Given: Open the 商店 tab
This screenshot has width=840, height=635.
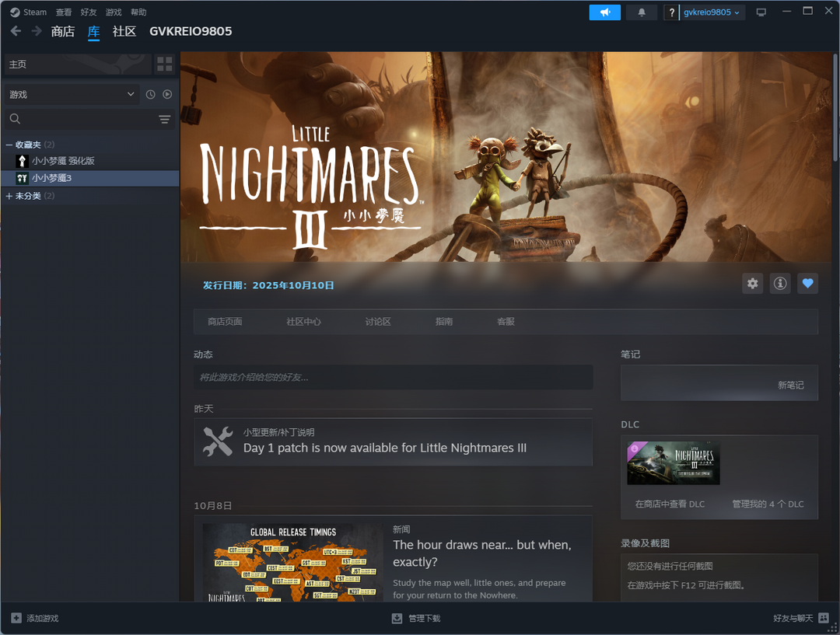Looking at the screenshot, I should [x=62, y=31].
